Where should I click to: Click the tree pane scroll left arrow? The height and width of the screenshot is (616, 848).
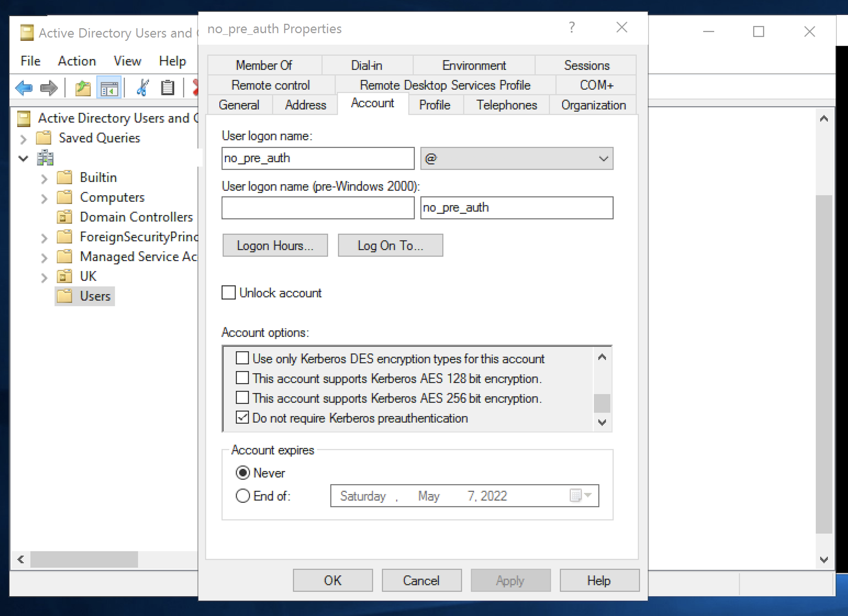coord(21,559)
